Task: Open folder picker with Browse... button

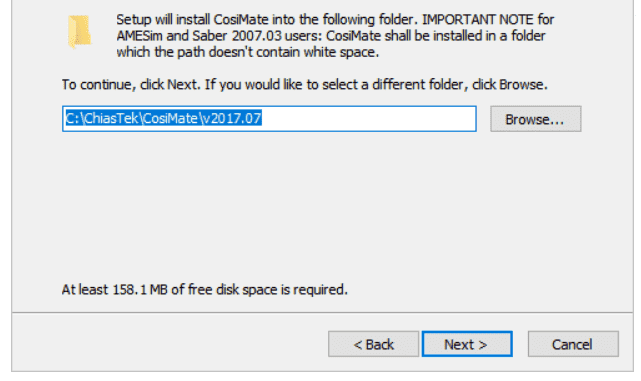Action: [536, 119]
